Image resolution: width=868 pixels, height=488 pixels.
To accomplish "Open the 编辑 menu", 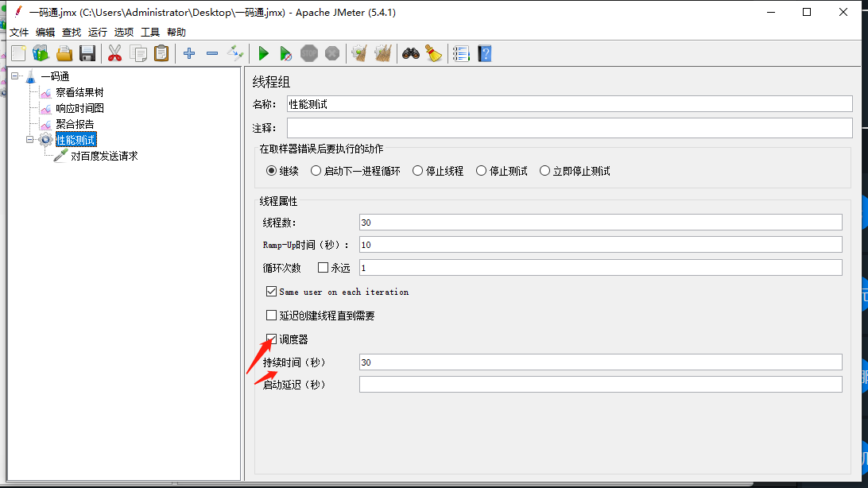I will pos(45,33).
